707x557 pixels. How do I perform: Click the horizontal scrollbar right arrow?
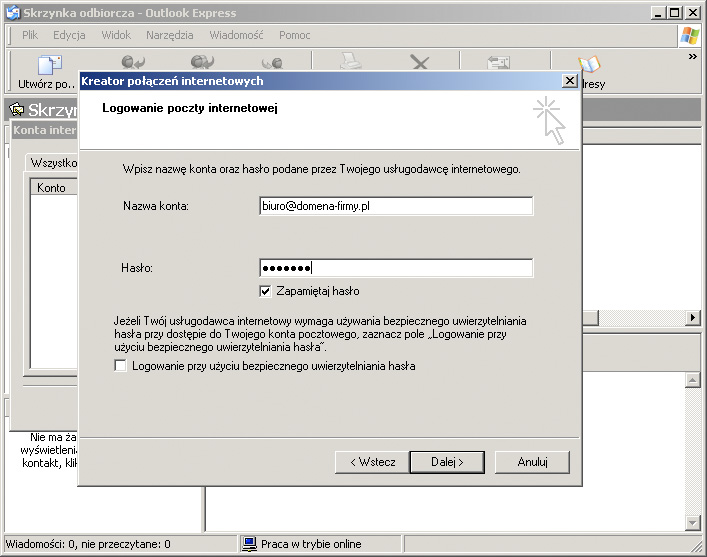click(693, 318)
